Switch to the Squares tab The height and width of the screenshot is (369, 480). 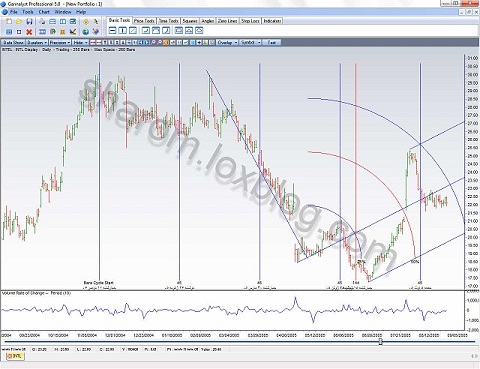click(190, 21)
